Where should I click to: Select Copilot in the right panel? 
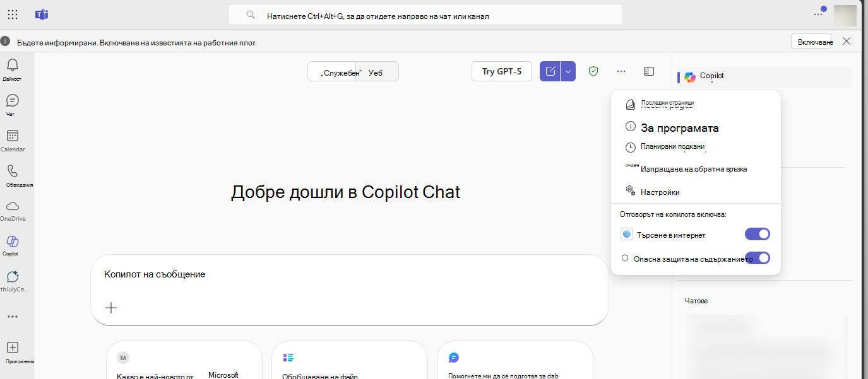click(x=764, y=76)
